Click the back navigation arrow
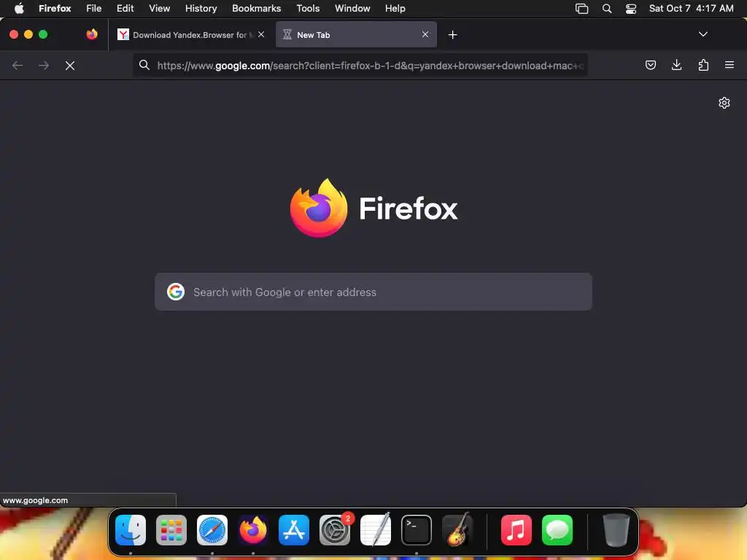 click(x=18, y=65)
